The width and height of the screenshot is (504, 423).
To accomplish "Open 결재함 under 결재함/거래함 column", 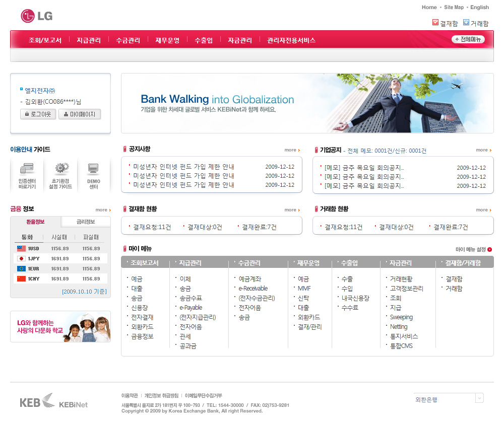I will point(454,279).
